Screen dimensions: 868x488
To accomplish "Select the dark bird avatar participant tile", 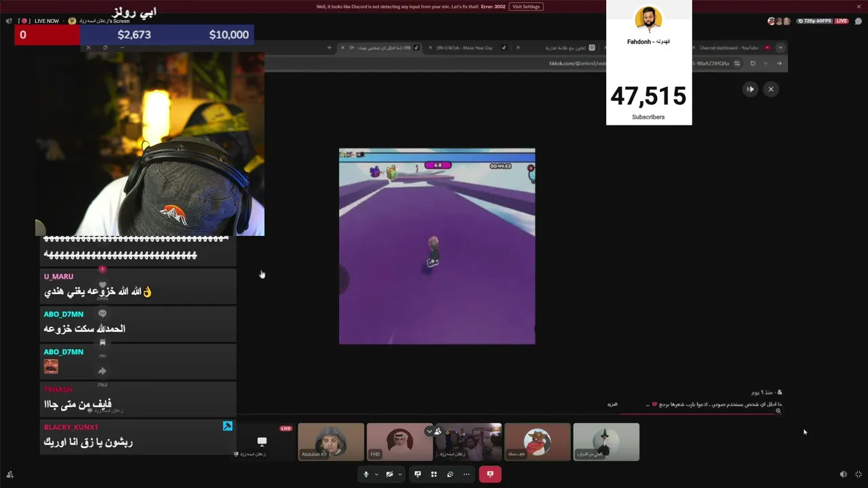I will point(606,442).
